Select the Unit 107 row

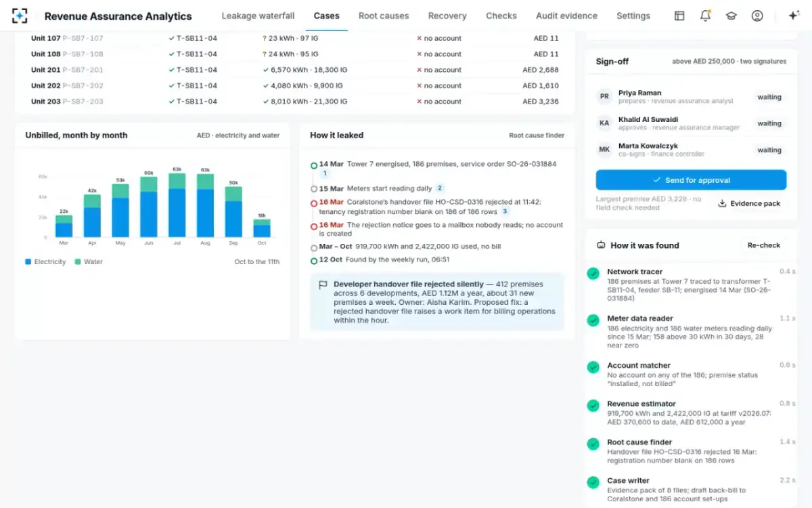pyautogui.click(x=295, y=38)
